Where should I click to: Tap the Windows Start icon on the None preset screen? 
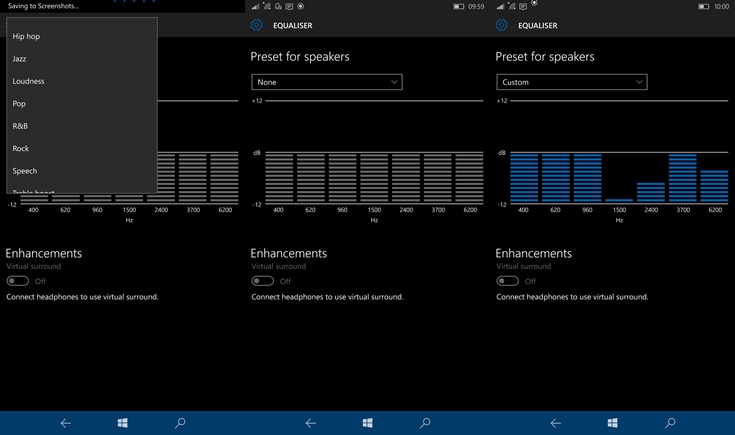(x=368, y=423)
